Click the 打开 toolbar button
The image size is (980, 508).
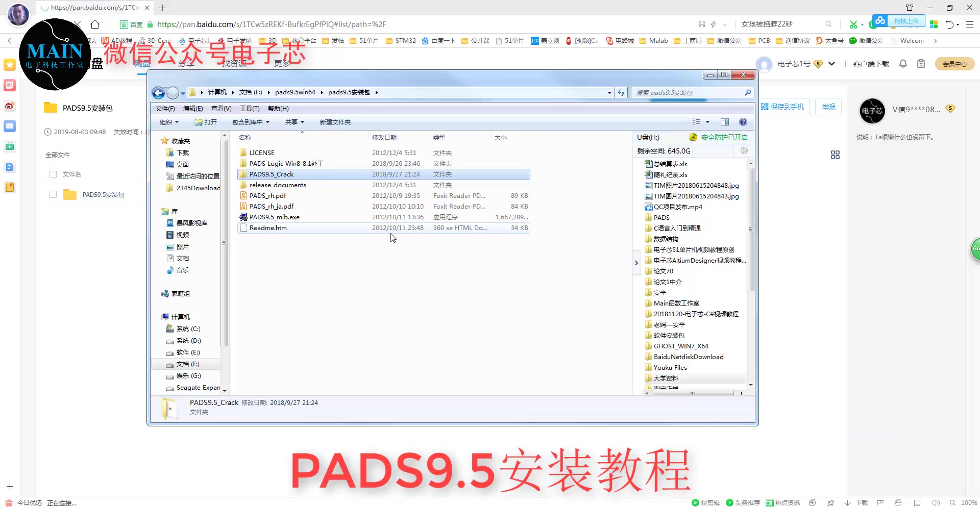(x=206, y=122)
